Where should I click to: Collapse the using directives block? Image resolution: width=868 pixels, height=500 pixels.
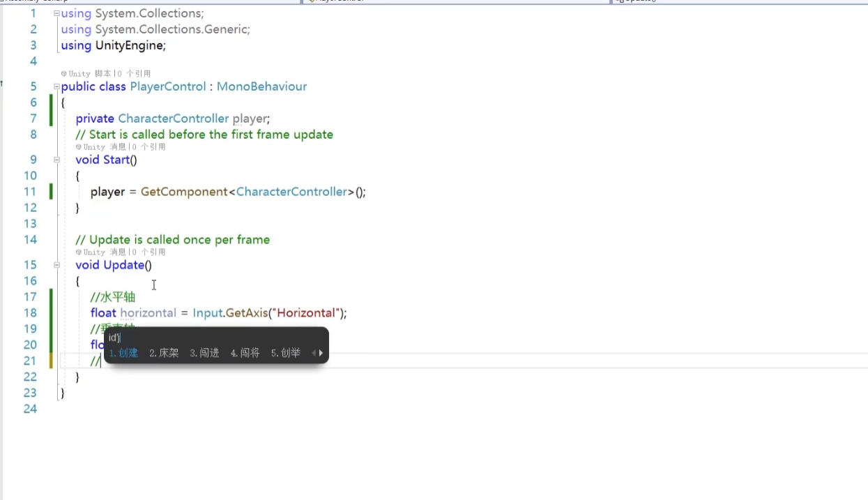[x=56, y=13]
